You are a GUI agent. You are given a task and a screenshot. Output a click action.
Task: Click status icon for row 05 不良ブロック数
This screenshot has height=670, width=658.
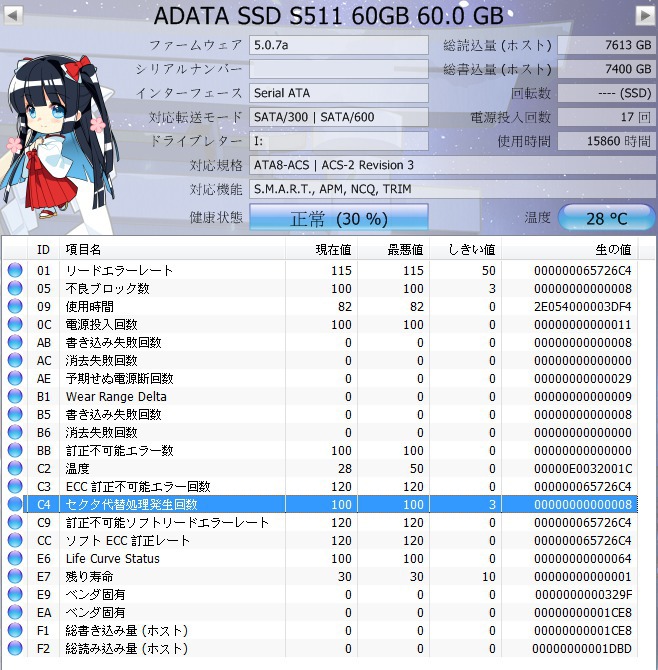tap(15, 288)
